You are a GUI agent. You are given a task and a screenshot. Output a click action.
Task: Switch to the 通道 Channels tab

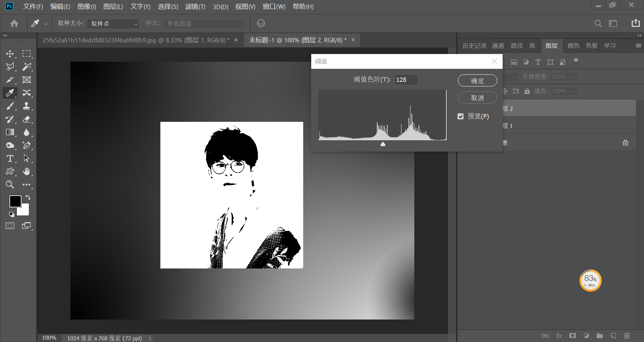[x=498, y=45]
